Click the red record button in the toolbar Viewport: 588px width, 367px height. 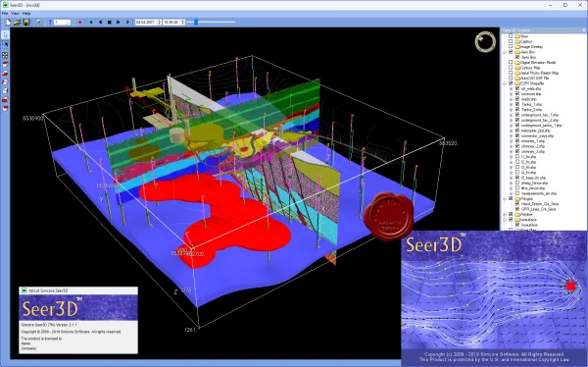(x=80, y=23)
